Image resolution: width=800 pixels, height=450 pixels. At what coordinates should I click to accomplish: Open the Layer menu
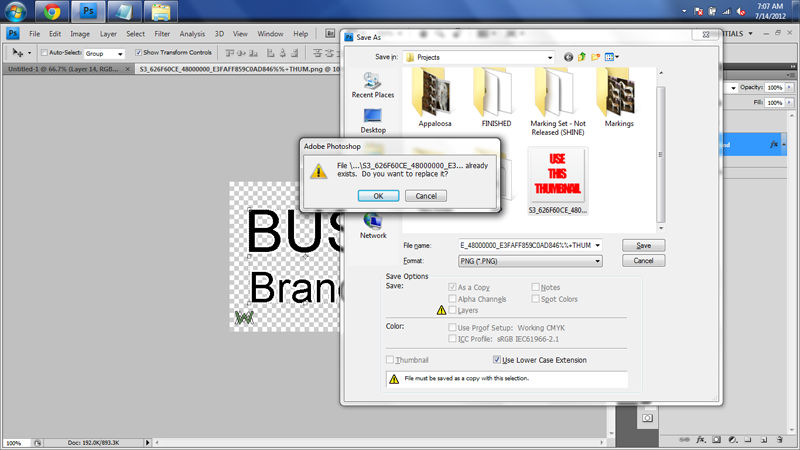coord(108,34)
